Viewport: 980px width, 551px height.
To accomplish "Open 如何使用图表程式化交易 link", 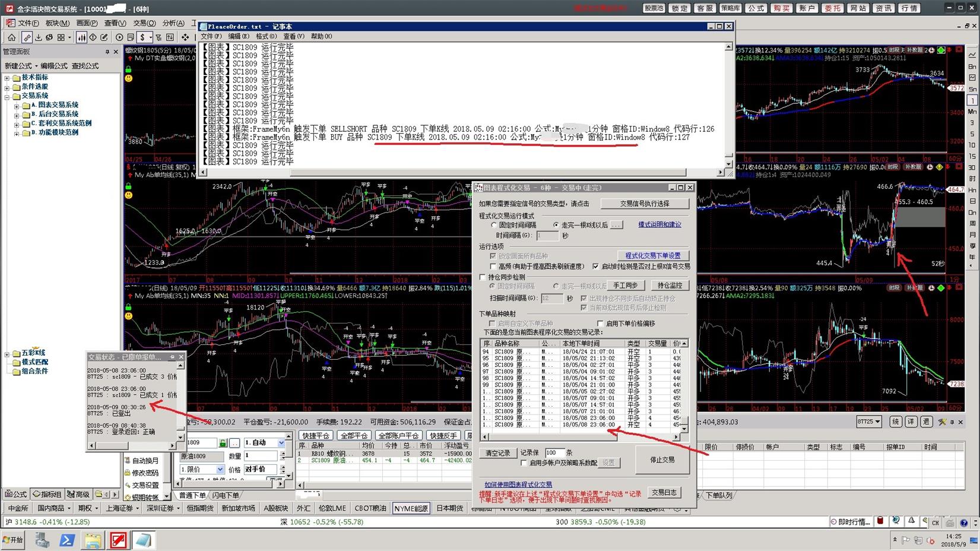I will pos(518,485).
